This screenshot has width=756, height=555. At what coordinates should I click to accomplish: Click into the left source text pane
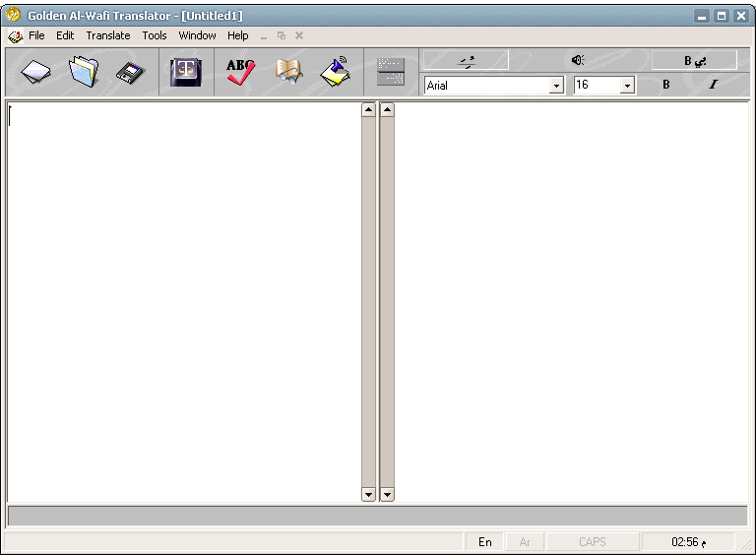point(184,302)
